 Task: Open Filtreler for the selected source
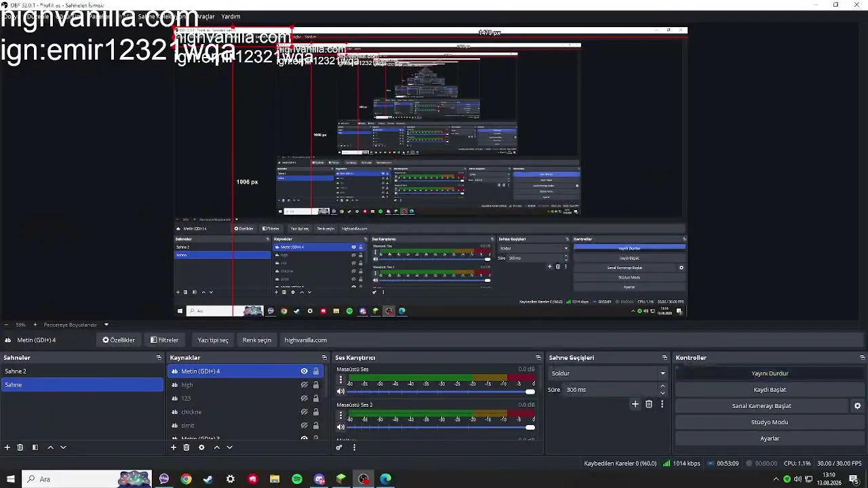tap(165, 340)
